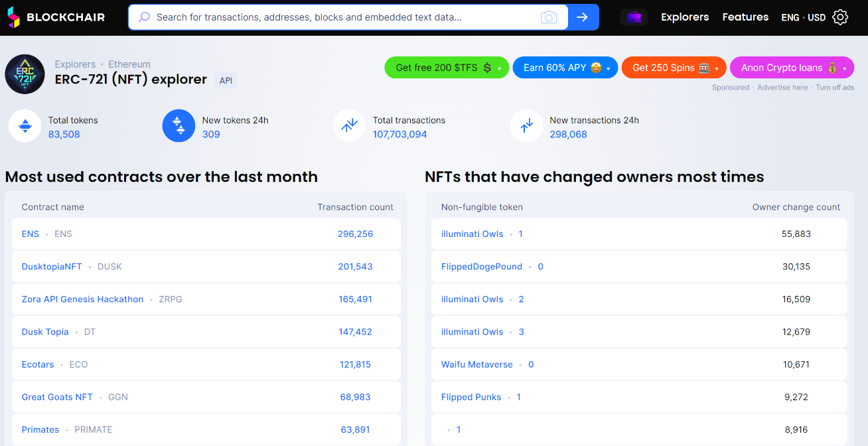
Task: Click the New transactions 24h icon
Action: [x=526, y=125]
